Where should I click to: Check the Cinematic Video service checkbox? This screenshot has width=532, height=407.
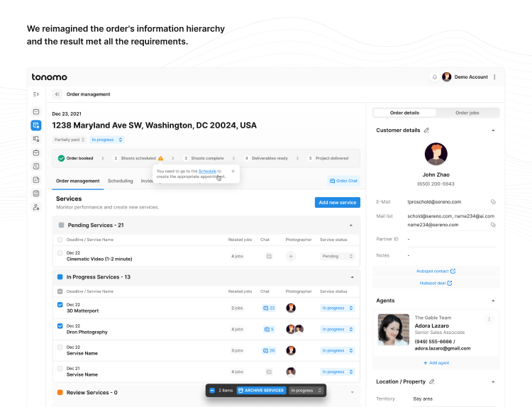(60, 253)
